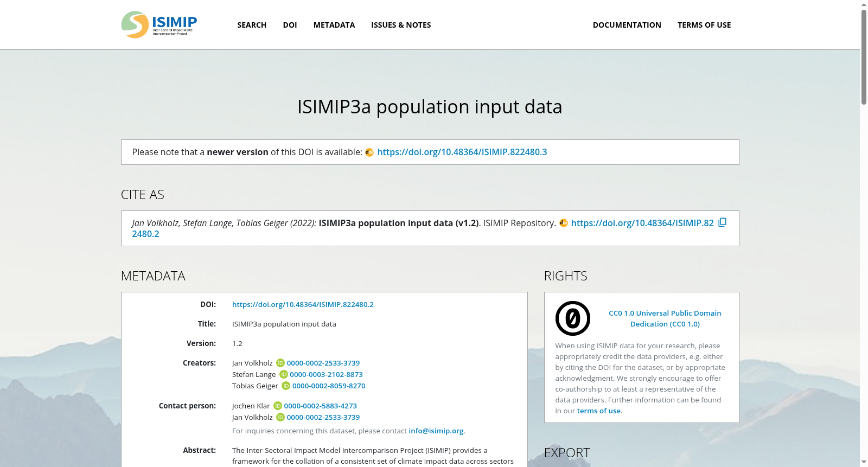
Task: Open ORCID 0000-0003-2102-8873 link
Action: [326, 374]
